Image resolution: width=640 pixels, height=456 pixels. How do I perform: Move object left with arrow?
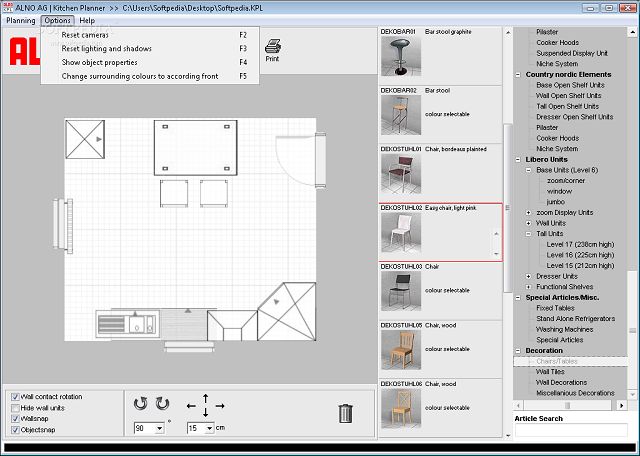coord(191,406)
